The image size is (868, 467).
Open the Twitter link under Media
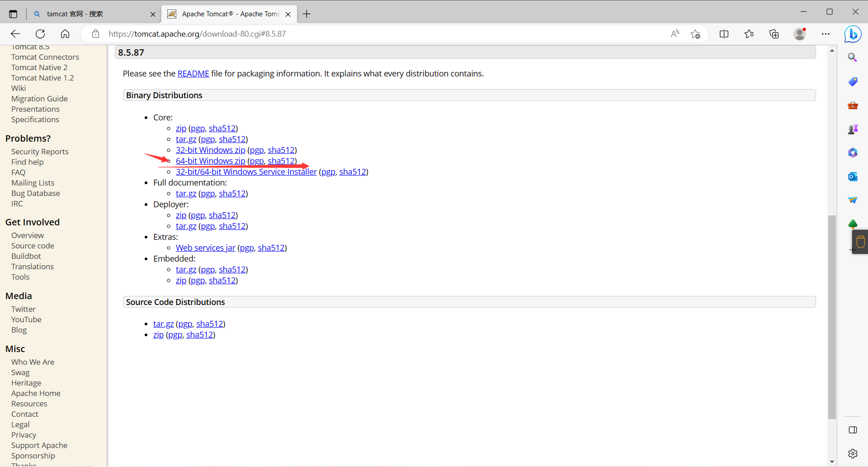tap(24, 309)
